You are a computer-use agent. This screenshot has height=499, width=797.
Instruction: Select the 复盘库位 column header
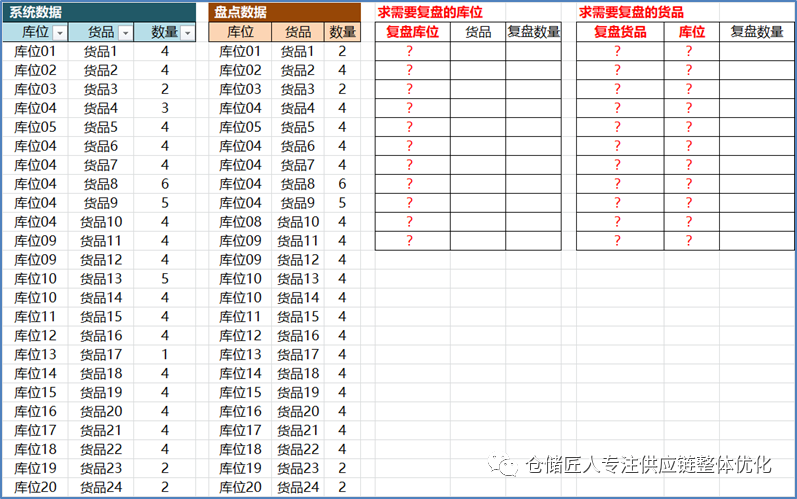pyautogui.click(x=413, y=32)
